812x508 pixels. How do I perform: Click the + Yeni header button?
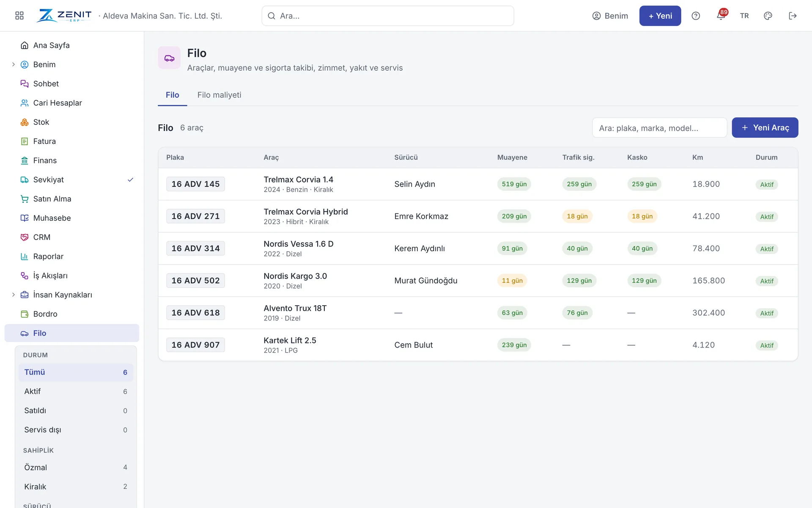pos(660,16)
